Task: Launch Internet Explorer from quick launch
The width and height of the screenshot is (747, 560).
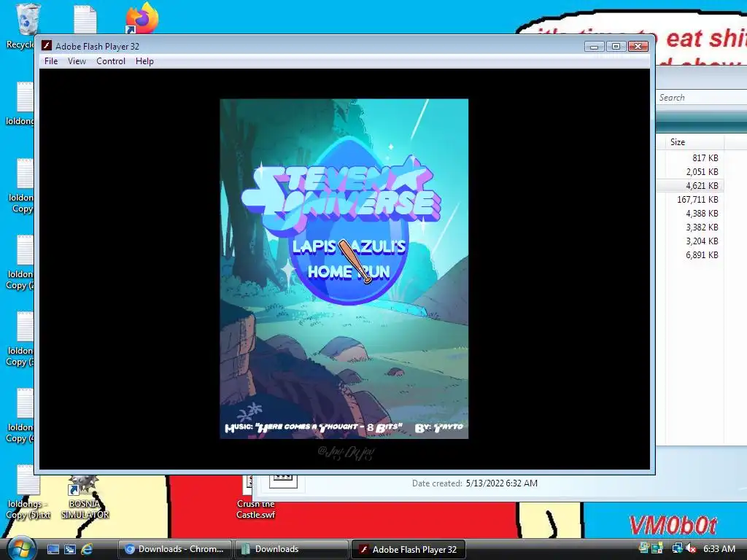Action: point(87,549)
